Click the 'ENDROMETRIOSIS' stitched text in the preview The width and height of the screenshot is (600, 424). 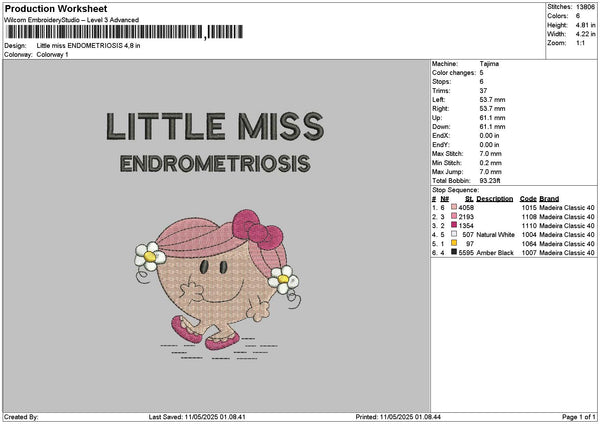(215, 164)
